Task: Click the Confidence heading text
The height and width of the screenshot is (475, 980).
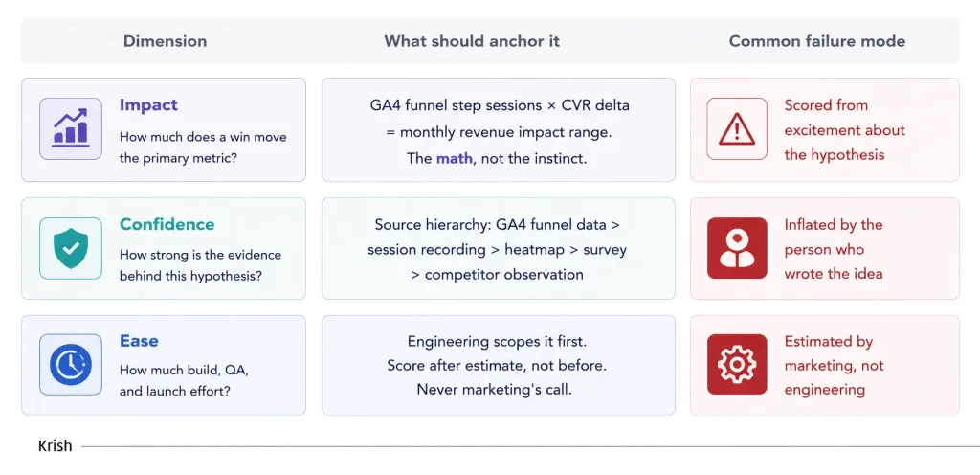Action: pyautogui.click(x=167, y=224)
